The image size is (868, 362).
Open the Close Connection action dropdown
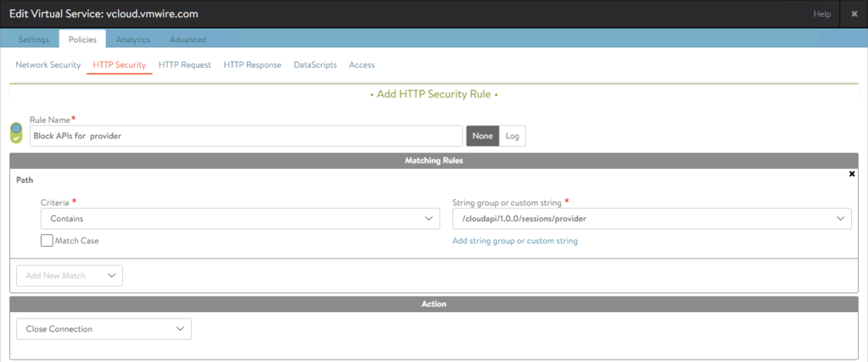point(104,329)
